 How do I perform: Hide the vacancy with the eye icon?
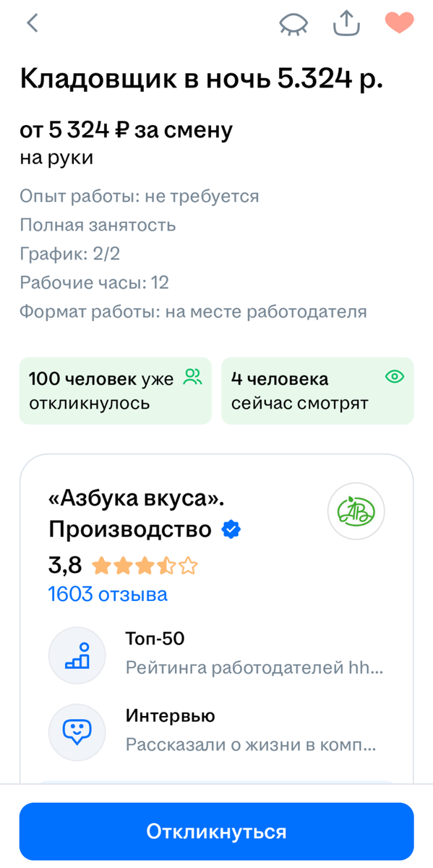tap(293, 22)
